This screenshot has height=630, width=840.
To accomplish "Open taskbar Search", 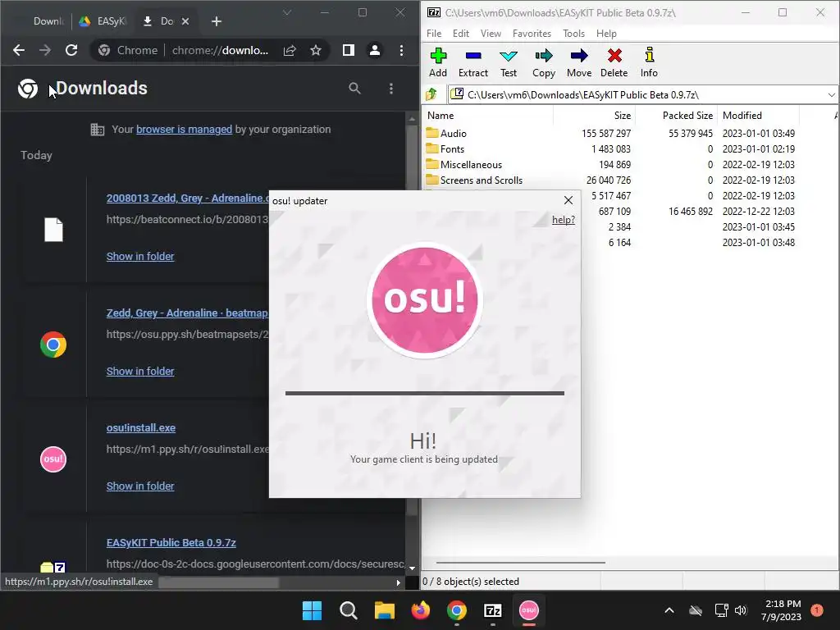I will click(348, 610).
